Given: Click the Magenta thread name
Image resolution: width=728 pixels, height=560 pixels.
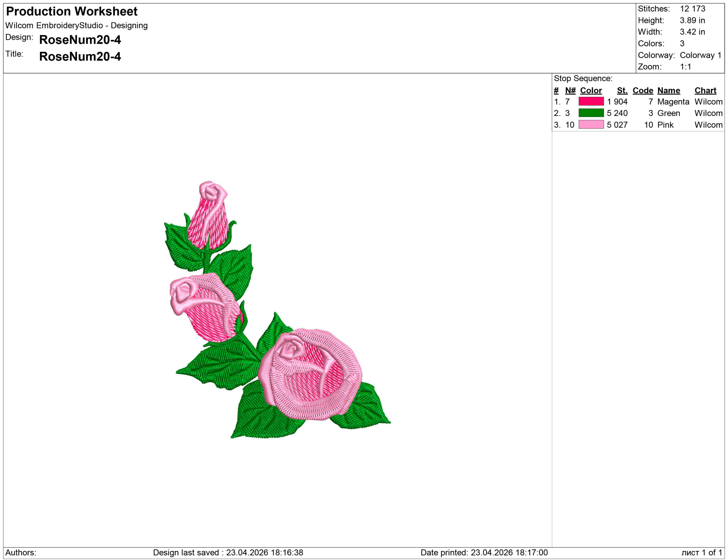Looking at the screenshot, I should tap(673, 101).
